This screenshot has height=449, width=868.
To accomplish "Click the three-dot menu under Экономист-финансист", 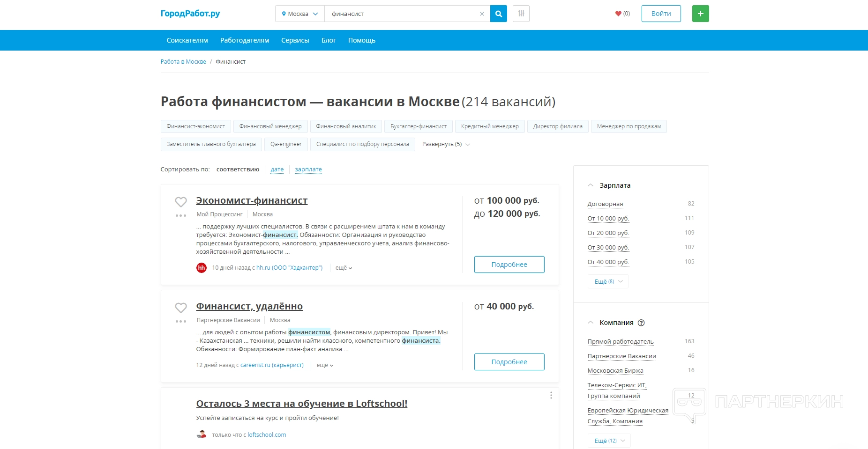I will [181, 216].
